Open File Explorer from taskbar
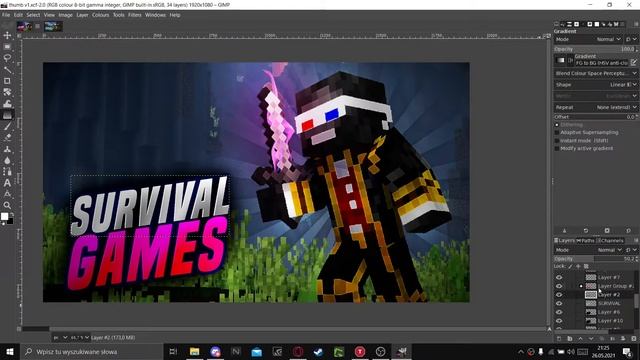Viewport: 640px width, 360px height. point(194,351)
